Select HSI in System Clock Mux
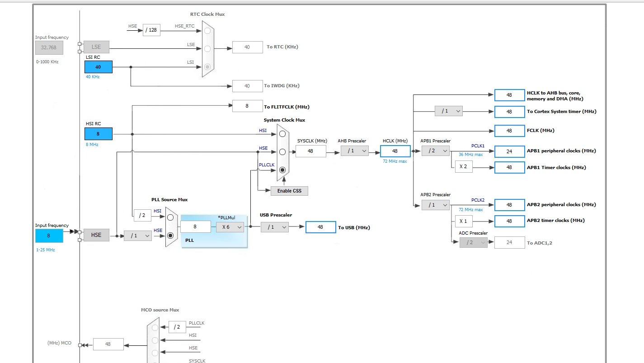This screenshot has width=644, height=363. (x=283, y=134)
